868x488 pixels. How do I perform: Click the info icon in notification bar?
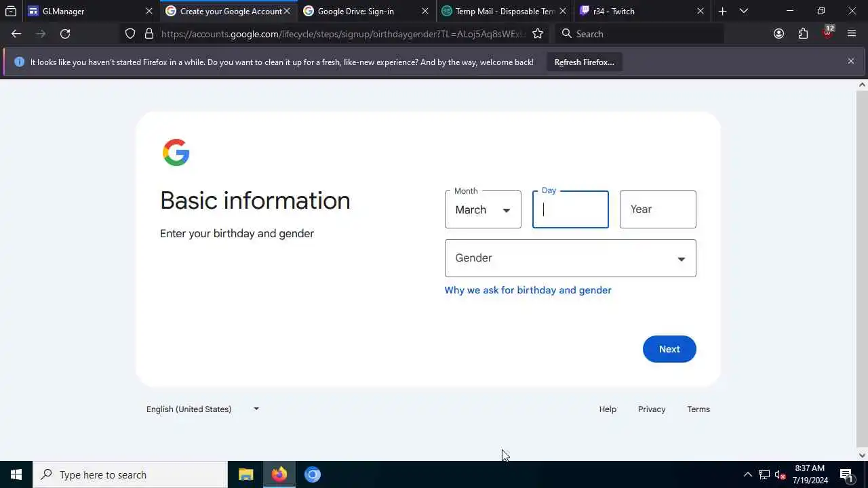[x=19, y=62]
